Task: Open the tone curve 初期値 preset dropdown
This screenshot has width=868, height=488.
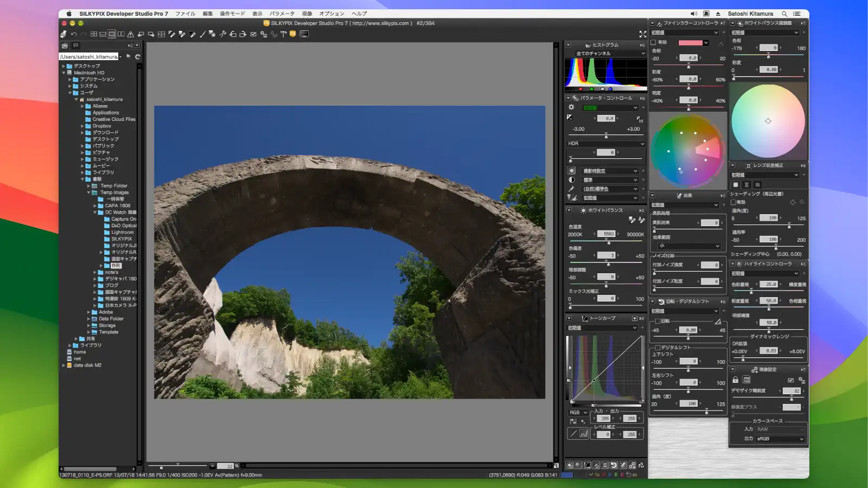Action: (x=602, y=328)
